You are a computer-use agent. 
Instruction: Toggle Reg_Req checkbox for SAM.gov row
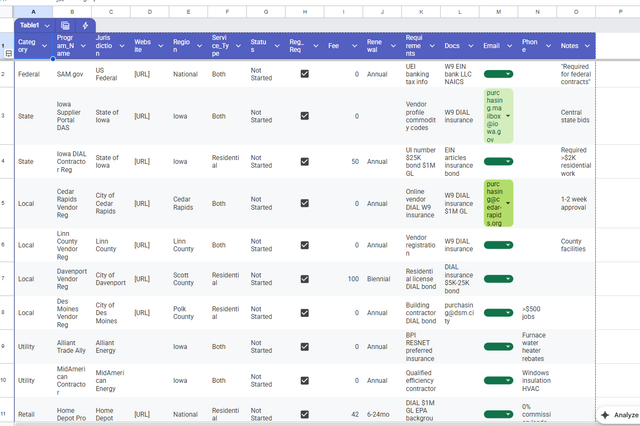pos(304,74)
